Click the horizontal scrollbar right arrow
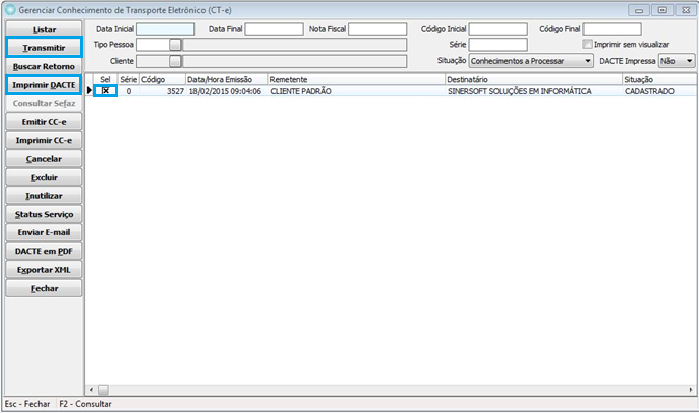Screen dimensions: 699x413 point(691,392)
